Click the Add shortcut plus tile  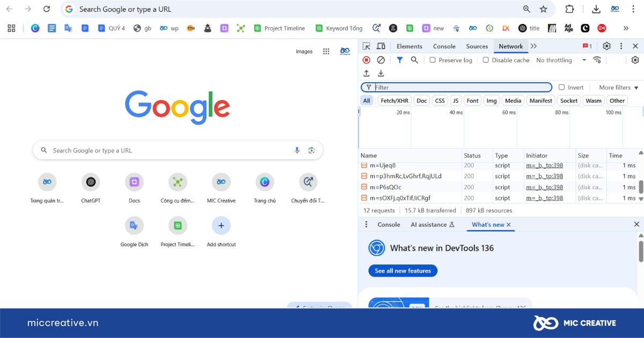click(221, 231)
